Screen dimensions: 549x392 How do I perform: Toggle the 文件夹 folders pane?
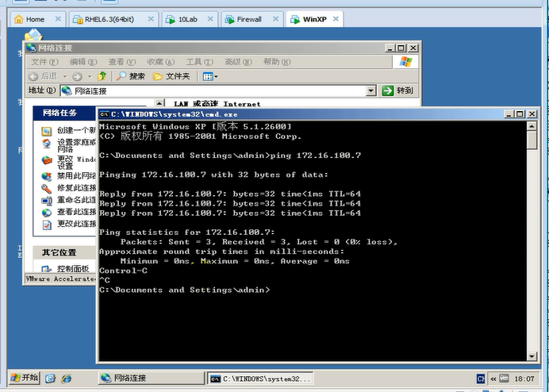pos(171,76)
